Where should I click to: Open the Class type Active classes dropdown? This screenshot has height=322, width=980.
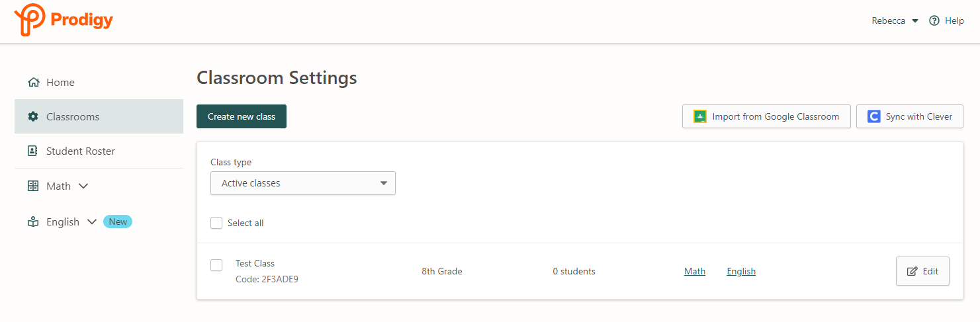pos(302,183)
